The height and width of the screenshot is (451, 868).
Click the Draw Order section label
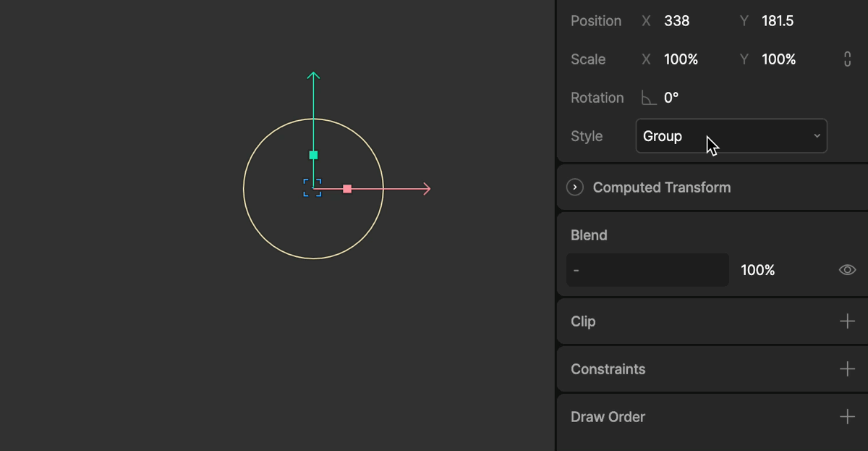[608, 417]
